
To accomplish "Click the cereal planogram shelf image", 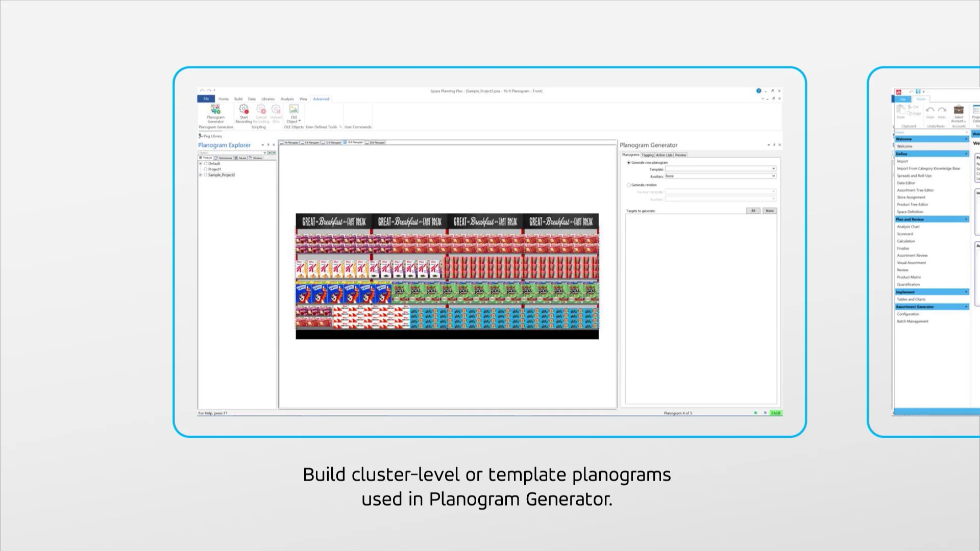I will [447, 275].
